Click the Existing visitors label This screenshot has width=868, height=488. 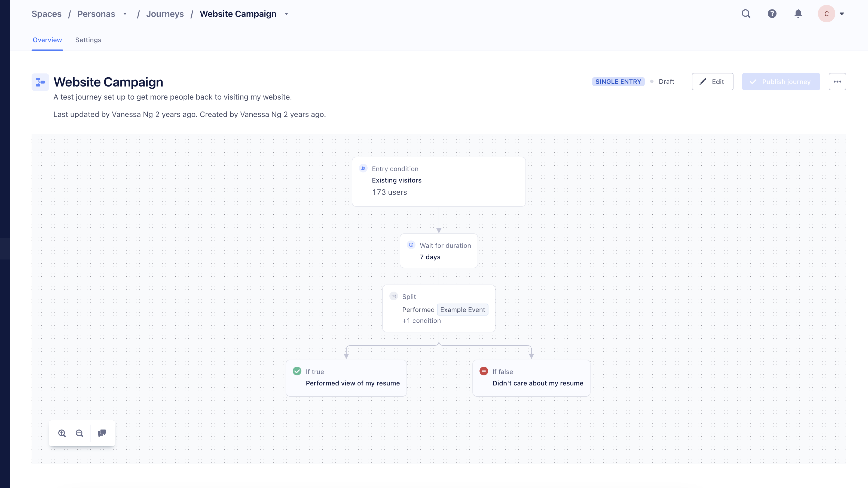[x=397, y=180]
